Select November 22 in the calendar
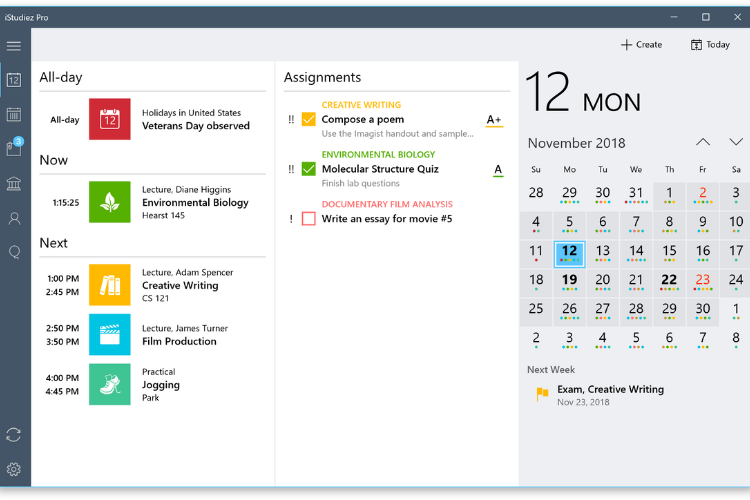The image size is (750, 500). tap(669, 282)
